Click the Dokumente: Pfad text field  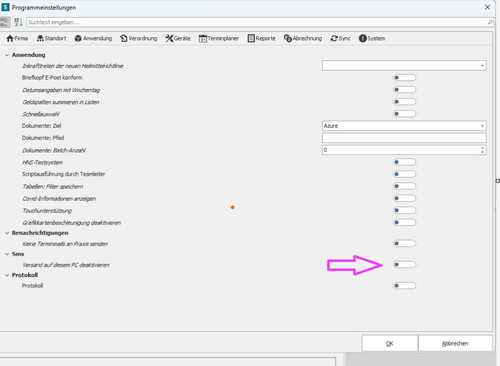404,138
